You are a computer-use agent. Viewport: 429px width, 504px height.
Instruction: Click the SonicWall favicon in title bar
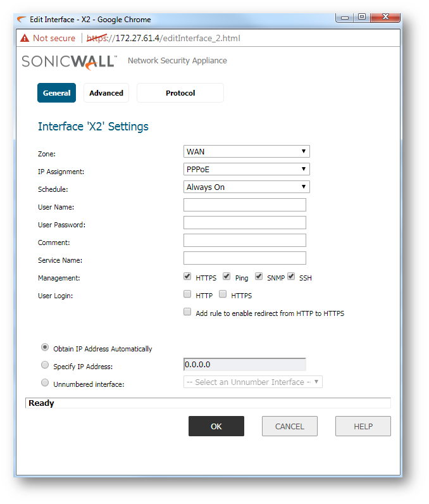coord(22,19)
